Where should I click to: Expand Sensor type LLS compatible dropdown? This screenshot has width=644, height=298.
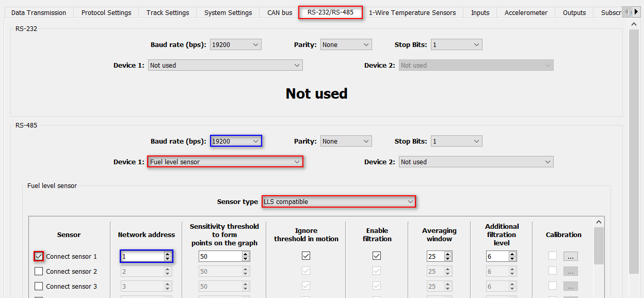click(x=339, y=201)
